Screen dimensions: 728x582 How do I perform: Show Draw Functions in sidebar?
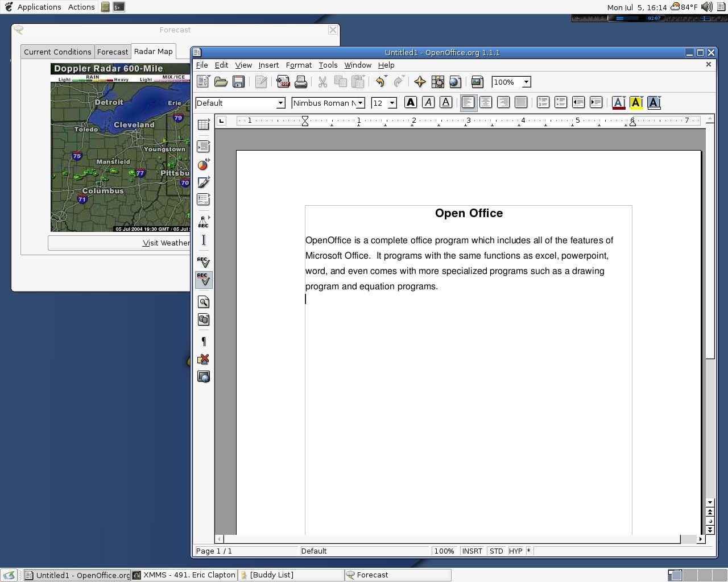(x=204, y=182)
